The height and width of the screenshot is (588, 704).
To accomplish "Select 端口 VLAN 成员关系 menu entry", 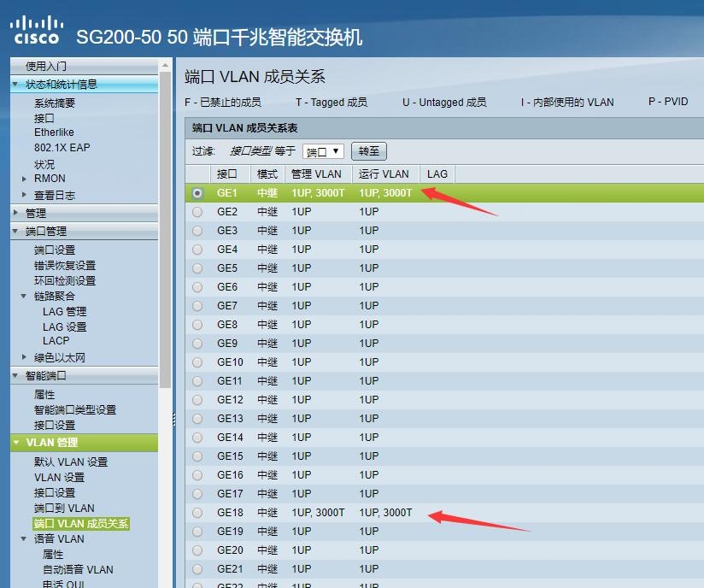I will coord(81,523).
